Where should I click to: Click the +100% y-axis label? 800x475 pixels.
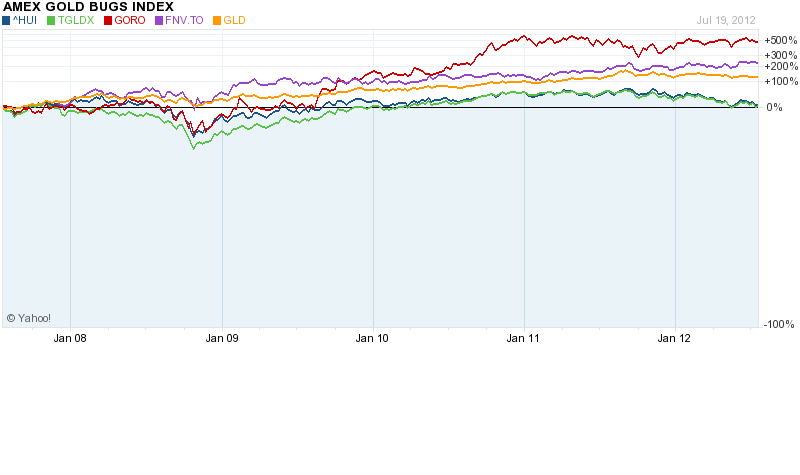781,81
